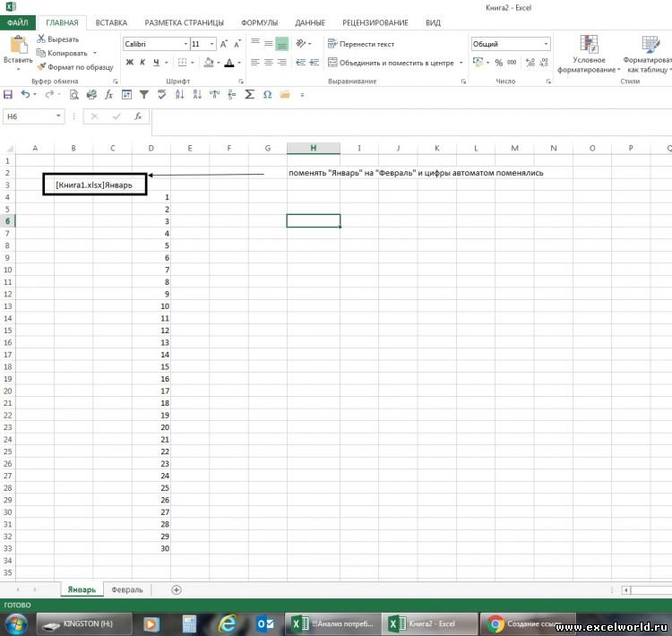Click inside the formula bar field
This screenshot has width=672, height=636.
(x=411, y=122)
